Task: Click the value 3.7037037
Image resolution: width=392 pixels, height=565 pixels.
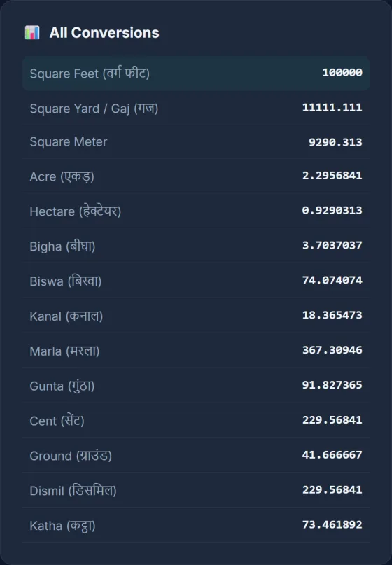Action: click(x=332, y=245)
